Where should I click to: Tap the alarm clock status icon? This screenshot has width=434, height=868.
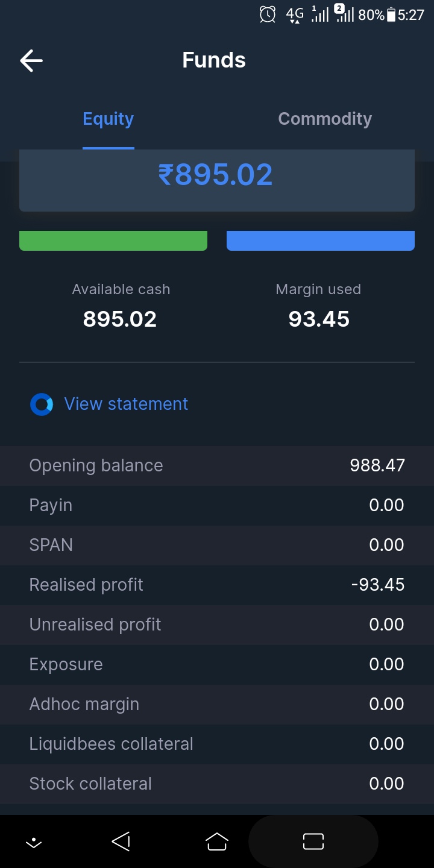268,14
